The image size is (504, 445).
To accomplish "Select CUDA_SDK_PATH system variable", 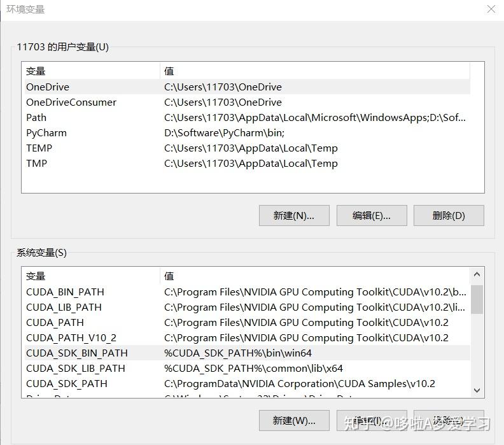I will 67,384.
